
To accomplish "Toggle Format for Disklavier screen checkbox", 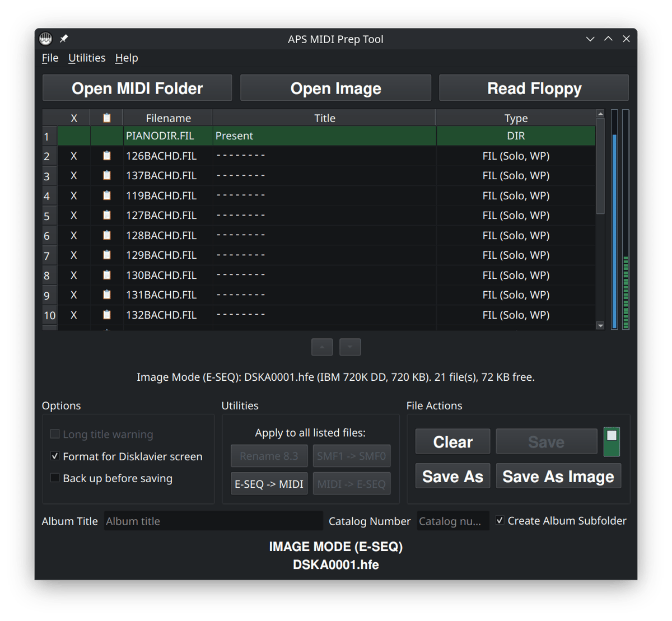I will tap(55, 456).
